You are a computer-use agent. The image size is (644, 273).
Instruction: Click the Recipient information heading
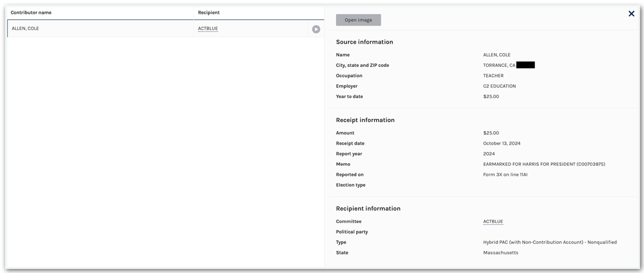point(368,209)
